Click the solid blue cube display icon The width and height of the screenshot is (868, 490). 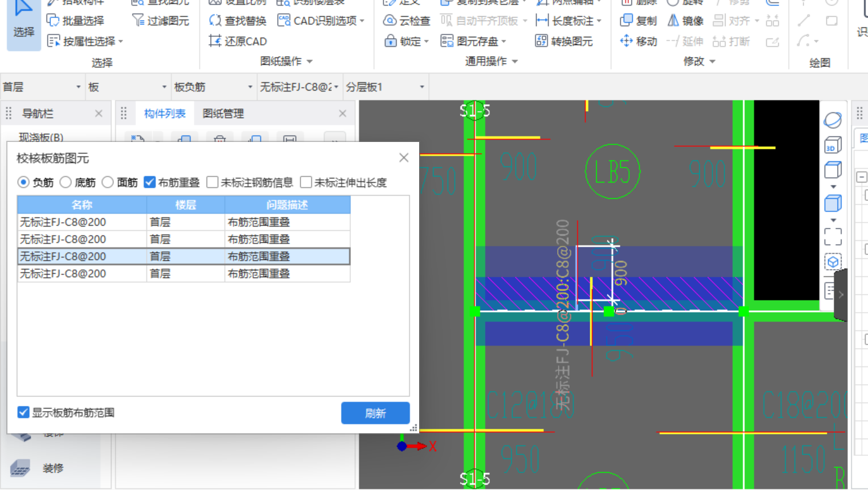click(833, 204)
